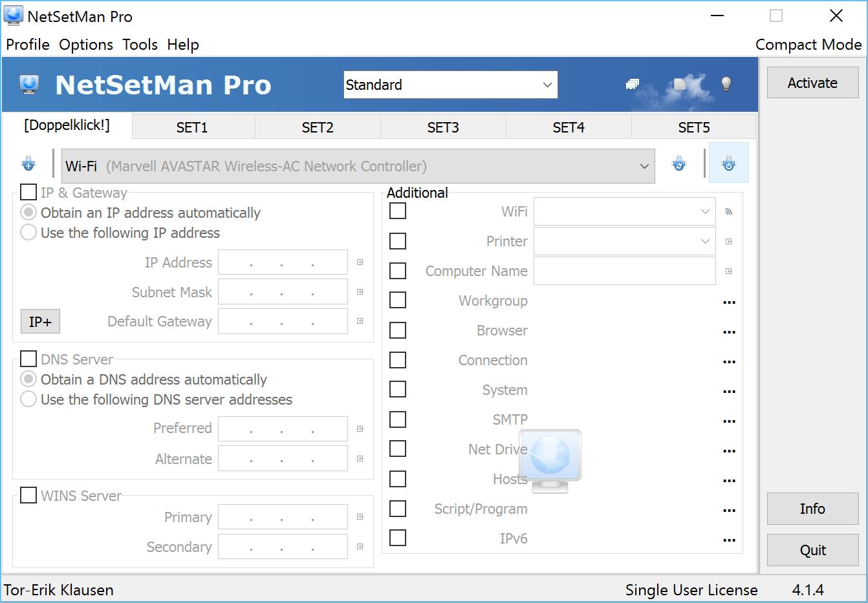Switch to the SET3 tab

coord(443,127)
